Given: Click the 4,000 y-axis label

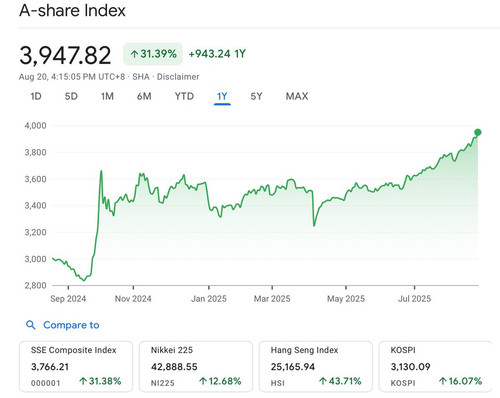Looking at the screenshot, I should 35,126.
